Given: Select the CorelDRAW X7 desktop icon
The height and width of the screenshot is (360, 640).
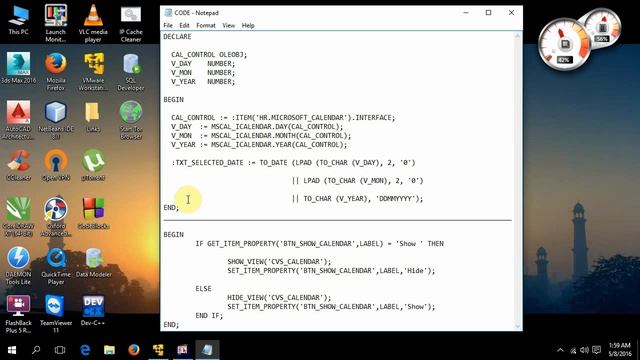Looking at the screenshot, I should pos(18,217).
